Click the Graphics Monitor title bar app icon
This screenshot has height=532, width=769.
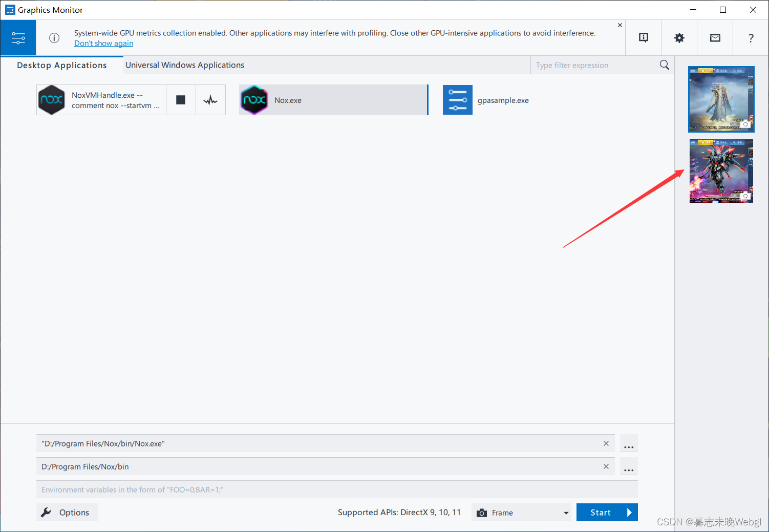(x=10, y=10)
